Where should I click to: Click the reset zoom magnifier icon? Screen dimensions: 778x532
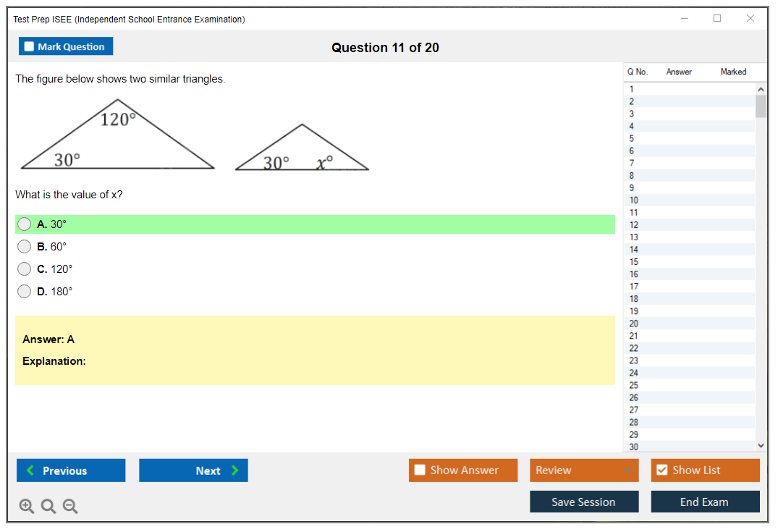point(48,506)
